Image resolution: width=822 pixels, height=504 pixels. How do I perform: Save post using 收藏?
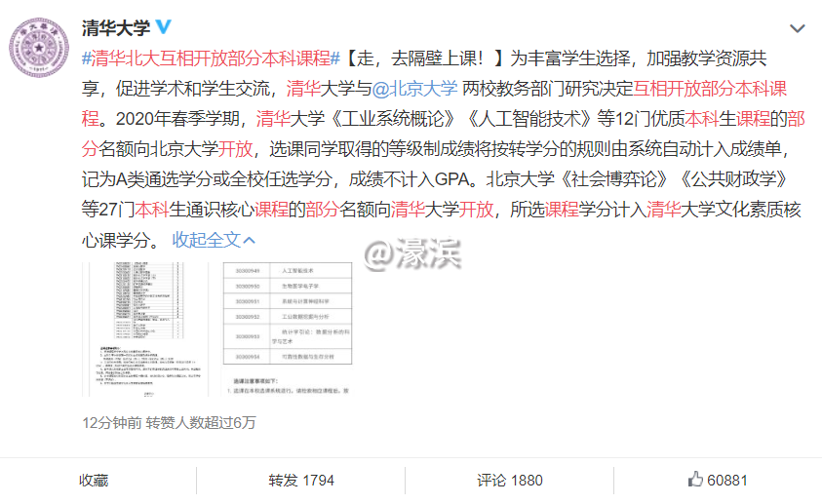pos(94,481)
